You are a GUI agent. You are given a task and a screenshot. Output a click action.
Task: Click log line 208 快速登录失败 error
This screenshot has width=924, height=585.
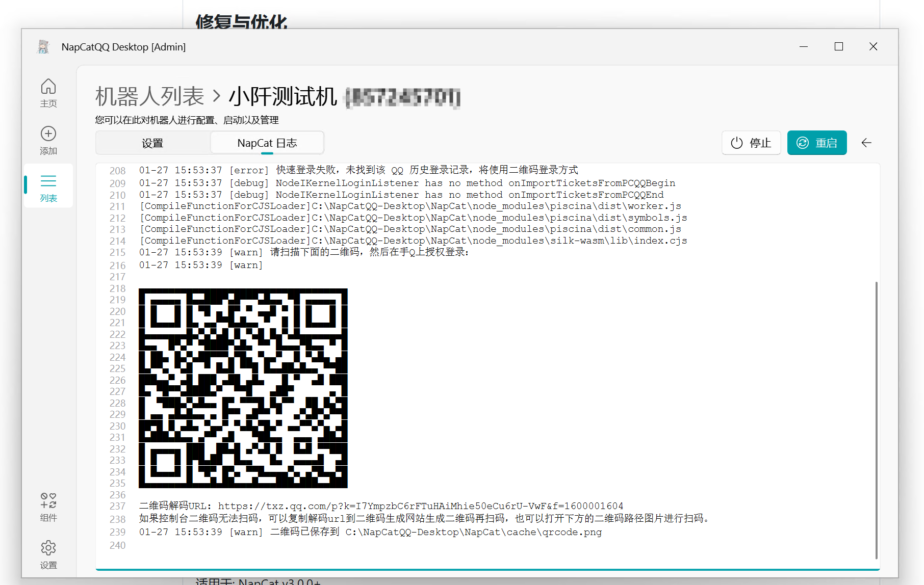358,170
